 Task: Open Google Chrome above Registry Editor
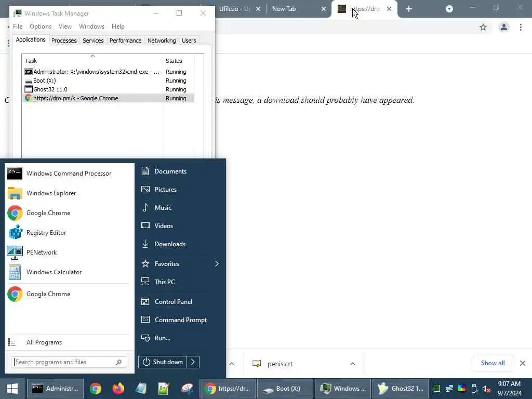point(69,212)
